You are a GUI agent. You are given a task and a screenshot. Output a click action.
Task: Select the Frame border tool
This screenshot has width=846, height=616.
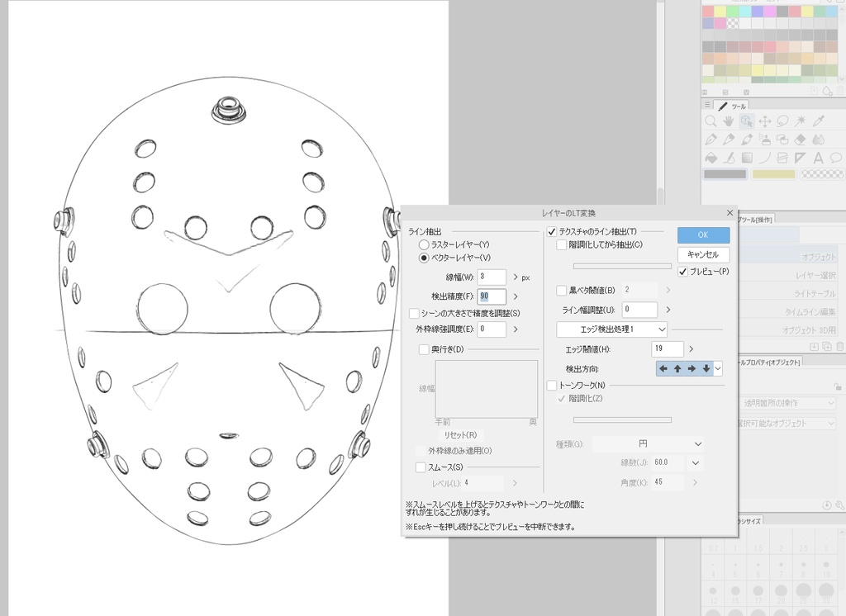(782, 158)
